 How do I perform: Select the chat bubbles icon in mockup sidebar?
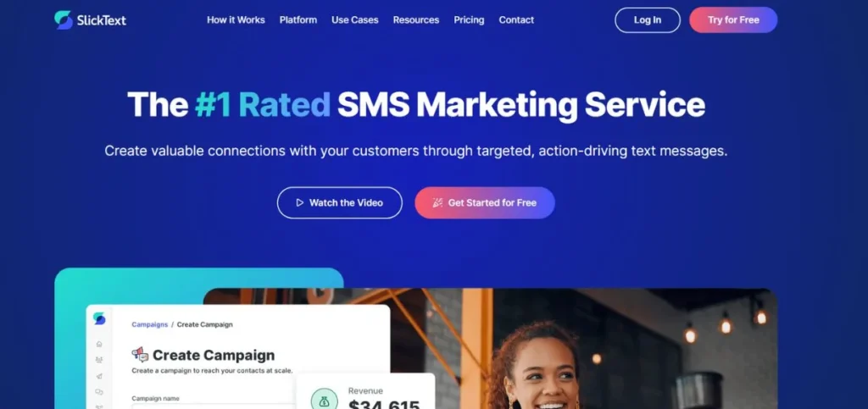99,392
